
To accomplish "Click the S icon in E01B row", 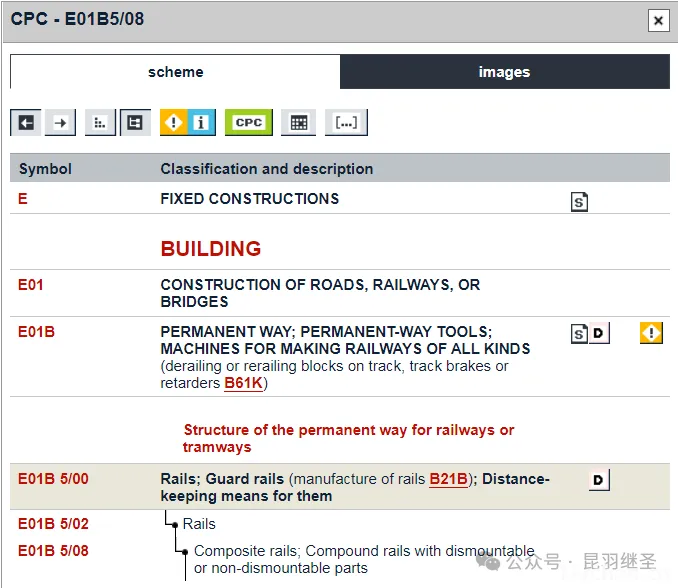I will pyautogui.click(x=579, y=333).
